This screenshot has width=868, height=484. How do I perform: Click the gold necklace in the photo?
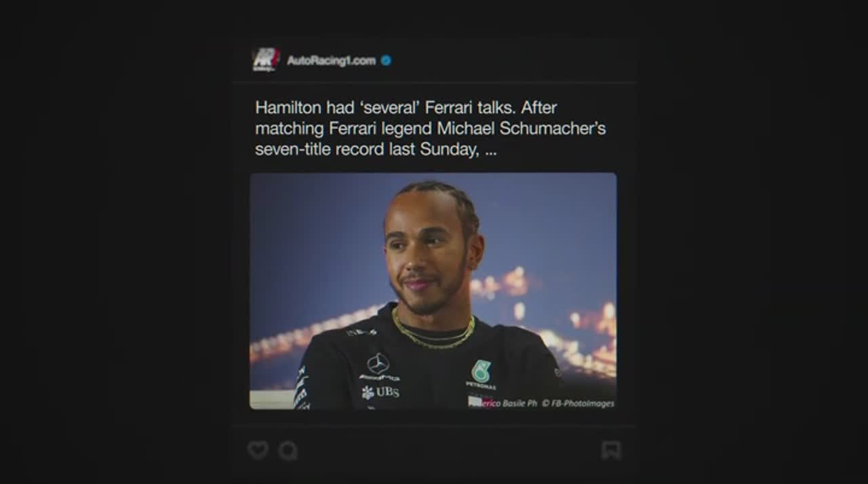(434, 334)
